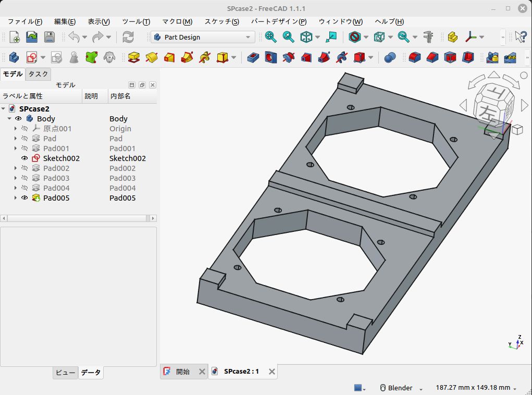Select the Revolution tool
The image size is (532, 395).
click(152, 57)
